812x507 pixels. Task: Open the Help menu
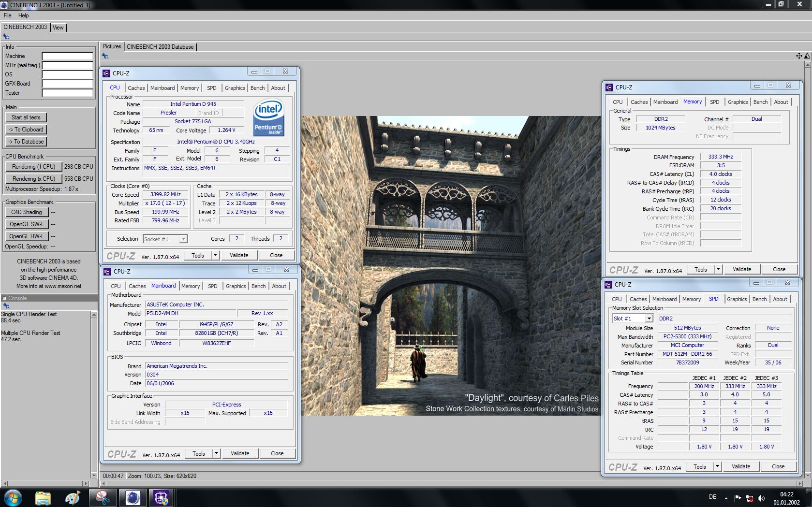pyautogui.click(x=23, y=15)
